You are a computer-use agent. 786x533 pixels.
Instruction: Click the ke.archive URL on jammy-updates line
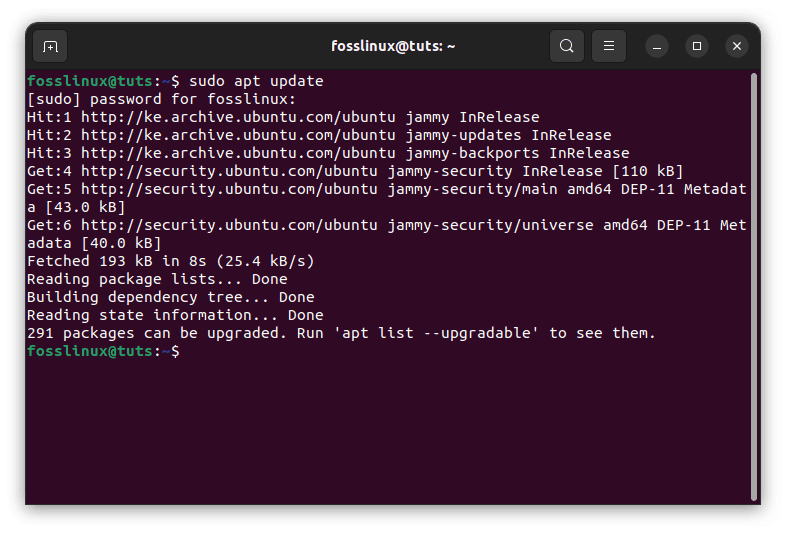[238, 135]
